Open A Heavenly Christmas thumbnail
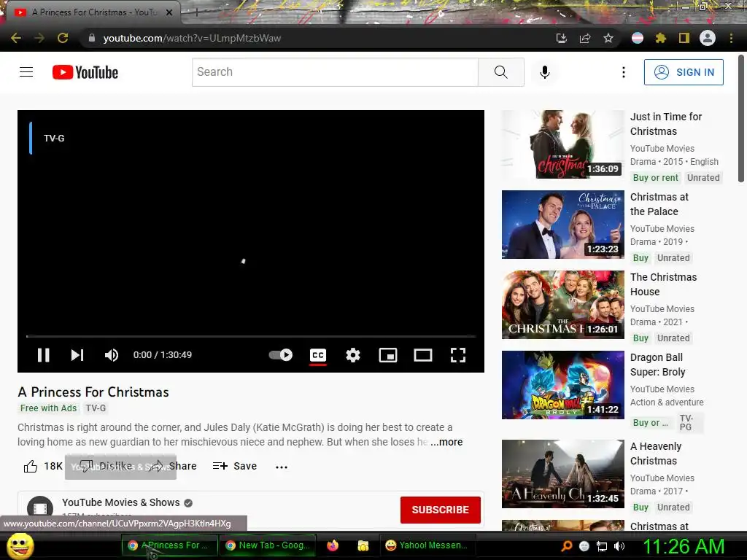 point(562,474)
